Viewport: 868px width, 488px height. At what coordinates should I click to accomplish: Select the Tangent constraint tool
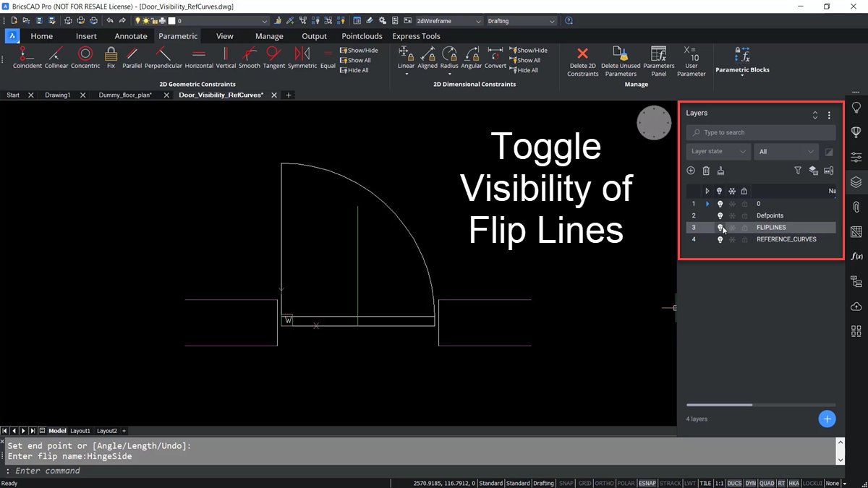[273, 58]
